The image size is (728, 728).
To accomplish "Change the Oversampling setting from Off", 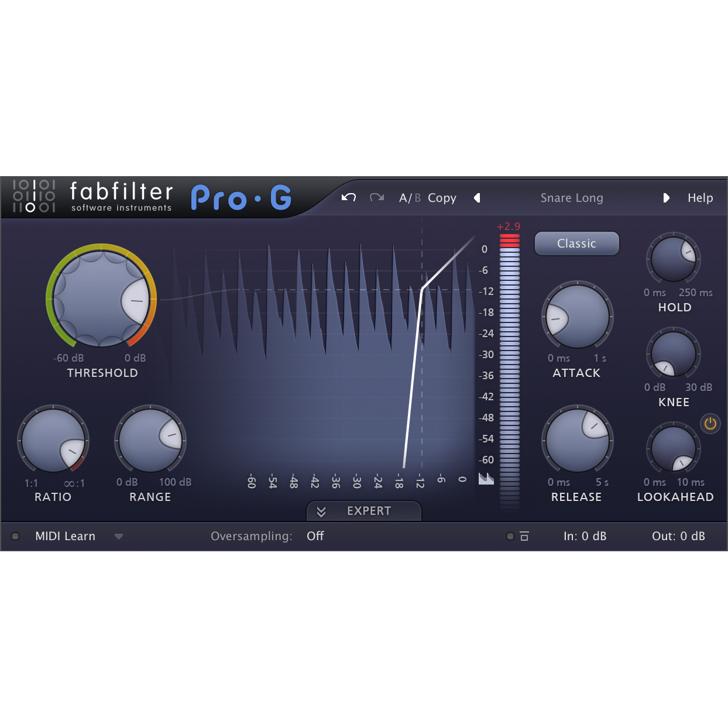I will click(x=315, y=536).
